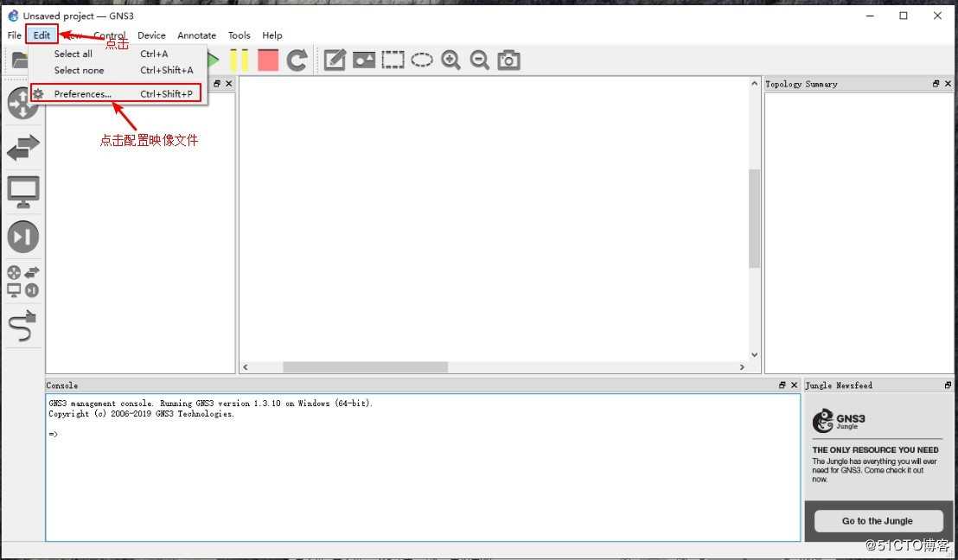Screen dimensions: 958x560
Task: Click the GNS3 app icon in title bar
Action: pos(13,16)
